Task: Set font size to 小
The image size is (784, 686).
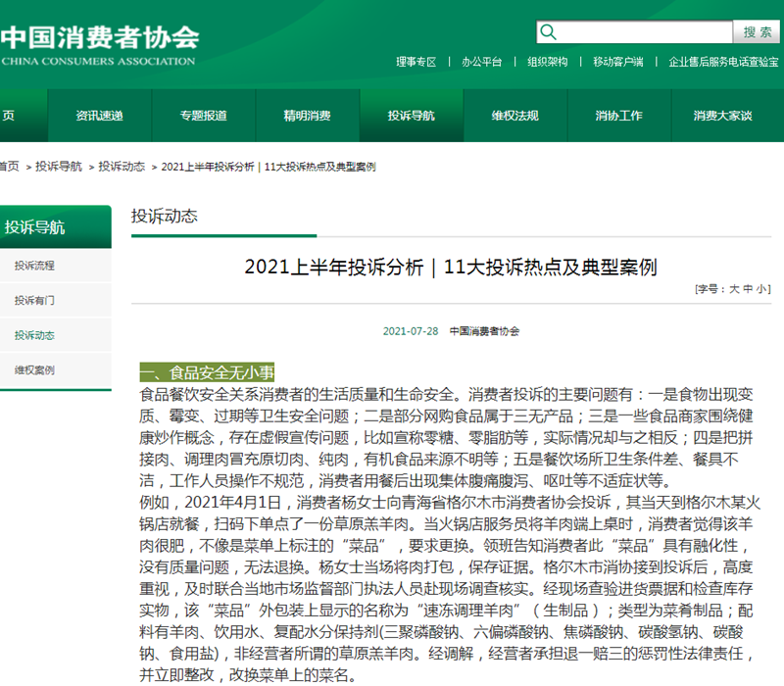Action: [761, 289]
